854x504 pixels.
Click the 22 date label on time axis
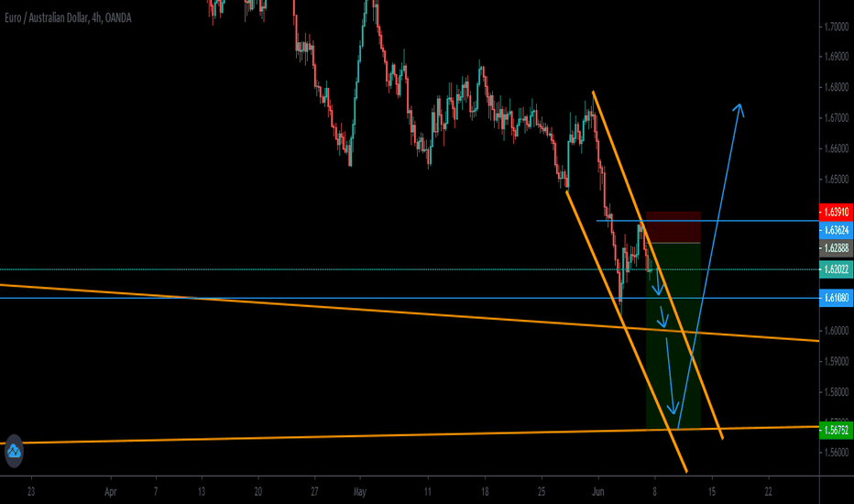click(x=768, y=491)
